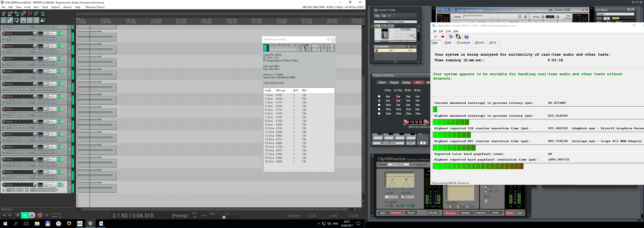Toggle item grouping chain icon in REAPER
The width and height of the screenshot is (644, 228).
10,20
